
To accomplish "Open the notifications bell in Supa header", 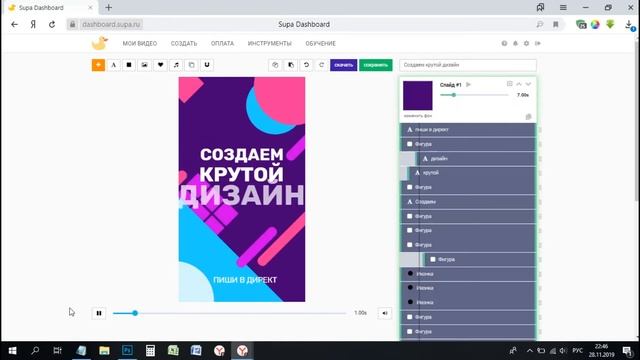I will coord(516,43).
